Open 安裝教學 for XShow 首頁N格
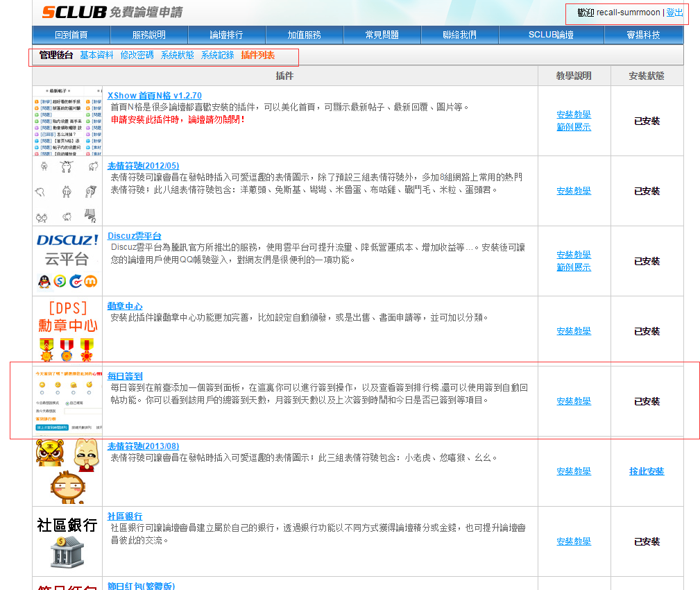This screenshot has height=590, width=700. click(574, 115)
